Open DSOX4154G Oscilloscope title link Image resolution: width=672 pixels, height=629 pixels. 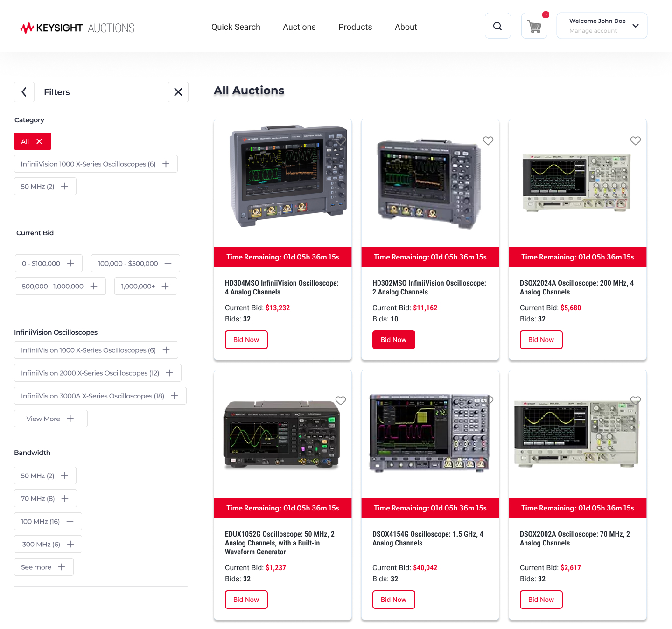click(428, 538)
